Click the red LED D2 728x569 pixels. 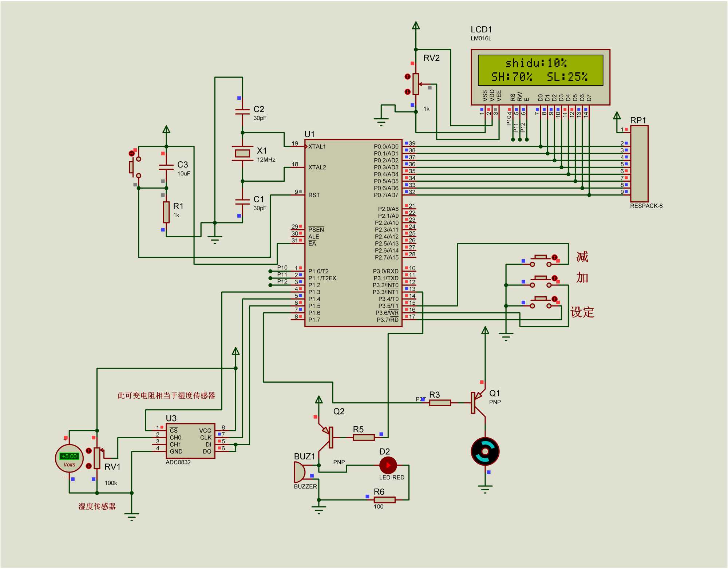(x=388, y=465)
